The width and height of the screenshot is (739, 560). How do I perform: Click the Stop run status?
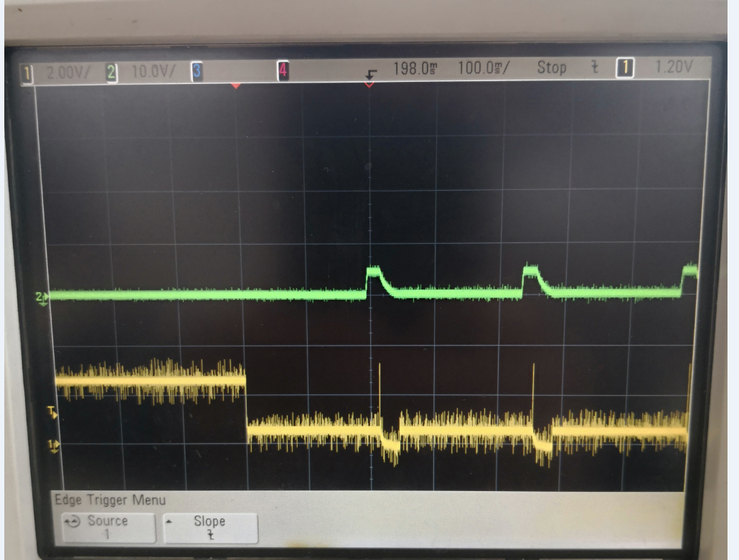552,67
